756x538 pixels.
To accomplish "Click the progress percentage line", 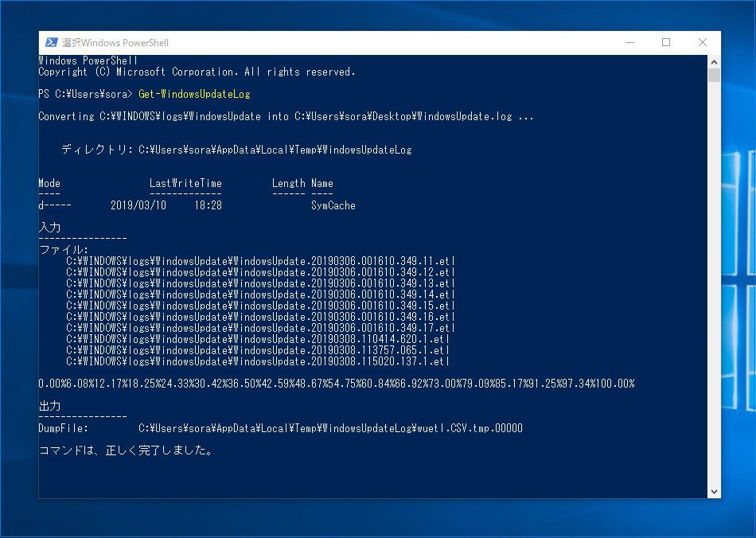I will click(337, 384).
